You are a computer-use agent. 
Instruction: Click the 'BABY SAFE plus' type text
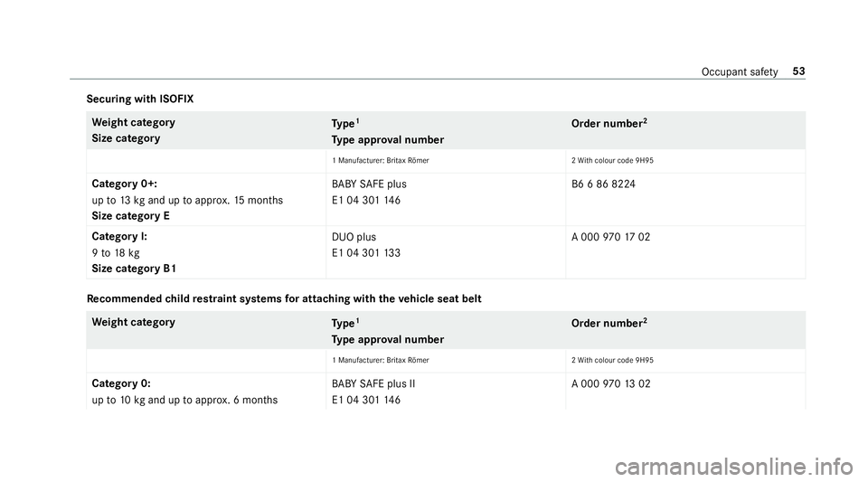(x=369, y=184)
